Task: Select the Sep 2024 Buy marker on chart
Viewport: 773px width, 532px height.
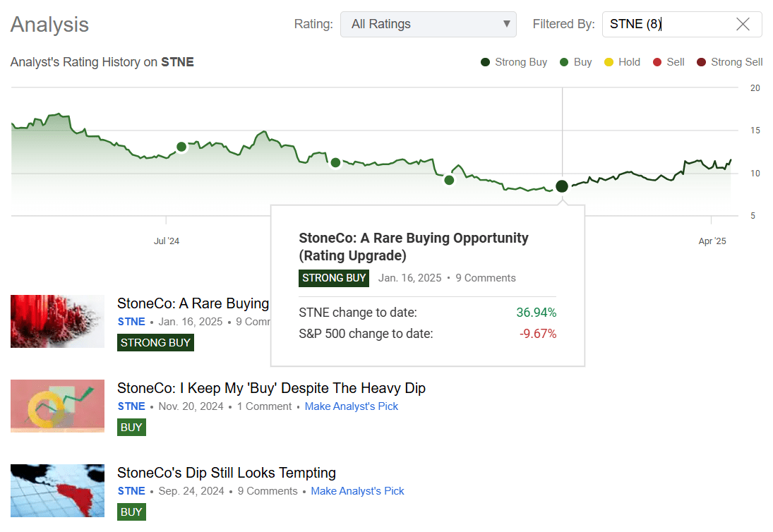Action: [336, 162]
